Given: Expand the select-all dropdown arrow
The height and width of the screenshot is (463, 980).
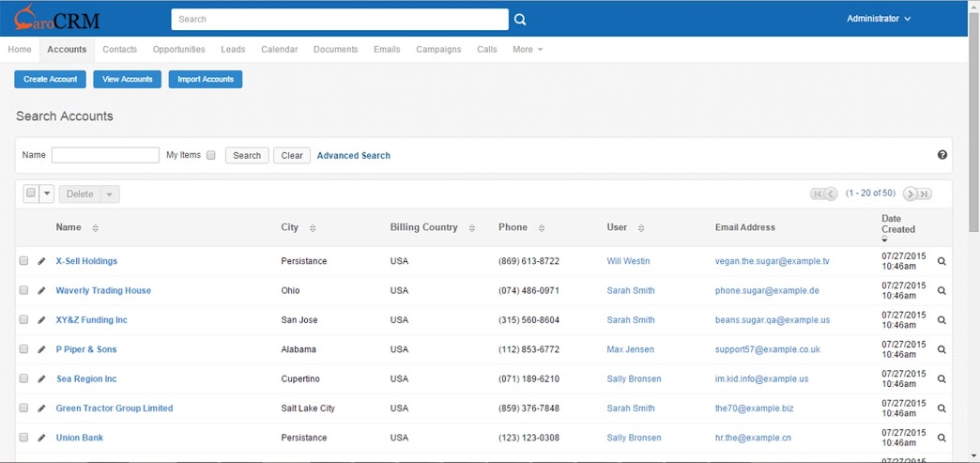Looking at the screenshot, I should [x=47, y=194].
